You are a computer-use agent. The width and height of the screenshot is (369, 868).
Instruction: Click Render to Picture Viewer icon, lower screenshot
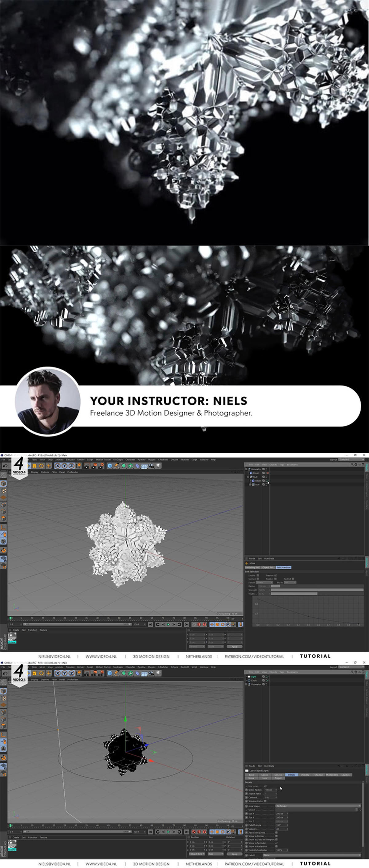[94, 673]
